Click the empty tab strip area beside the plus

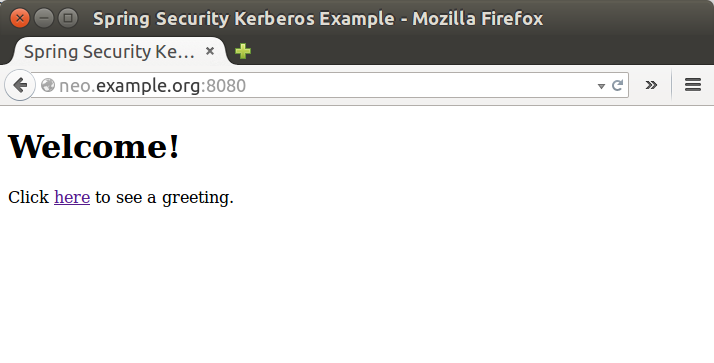tap(478, 51)
